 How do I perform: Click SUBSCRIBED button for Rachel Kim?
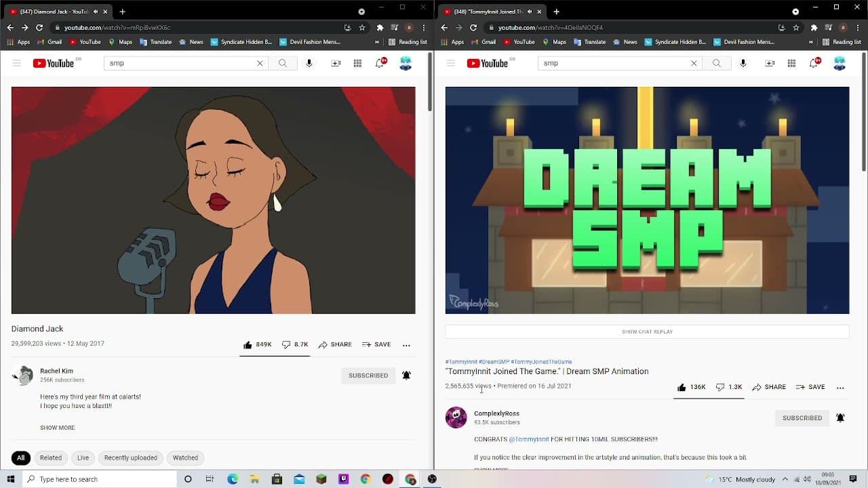click(x=368, y=375)
